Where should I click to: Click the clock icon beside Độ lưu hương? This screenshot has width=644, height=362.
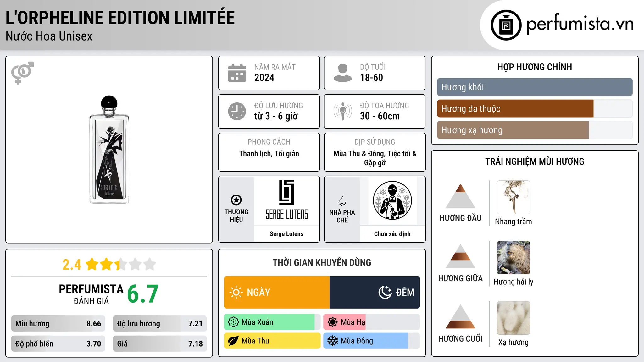(237, 111)
